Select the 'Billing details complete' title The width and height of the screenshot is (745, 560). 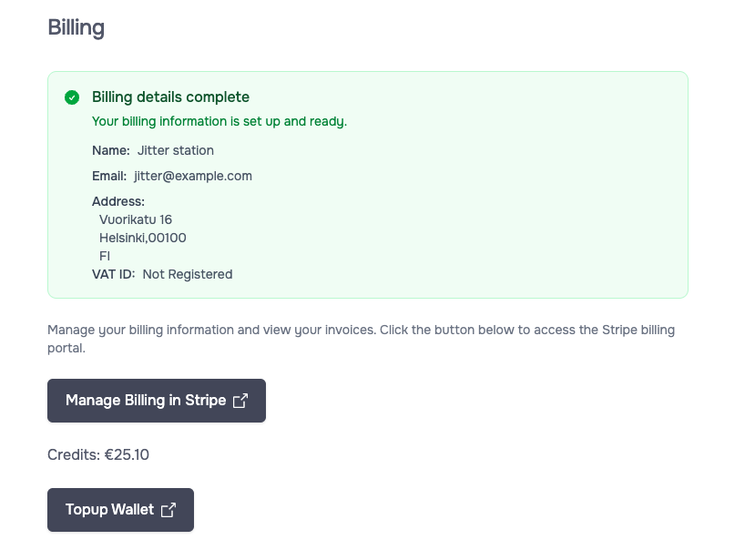pyautogui.click(x=170, y=97)
